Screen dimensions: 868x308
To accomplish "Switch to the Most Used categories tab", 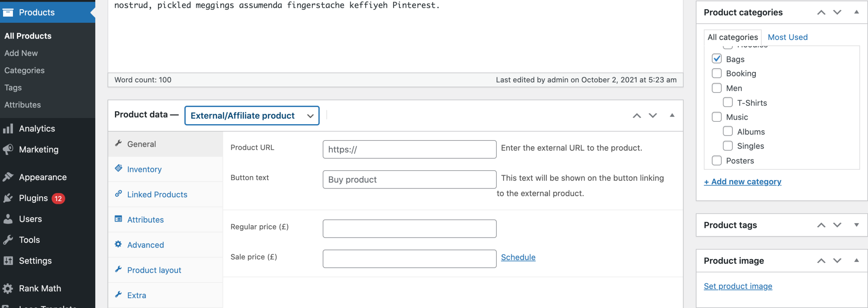I will [787, 37].
